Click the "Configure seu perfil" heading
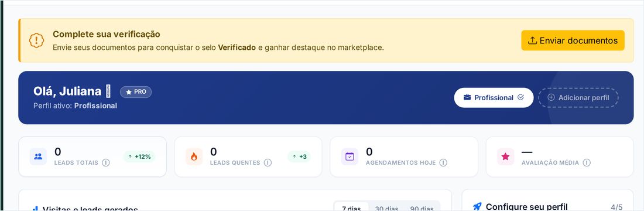 tap(526, 206)
